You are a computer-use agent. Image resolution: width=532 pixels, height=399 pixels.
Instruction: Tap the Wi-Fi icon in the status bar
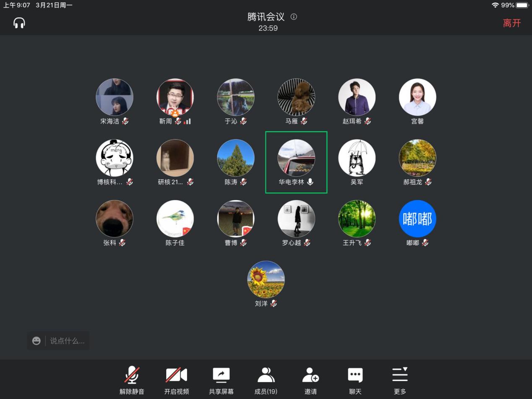tap(496, 6)
